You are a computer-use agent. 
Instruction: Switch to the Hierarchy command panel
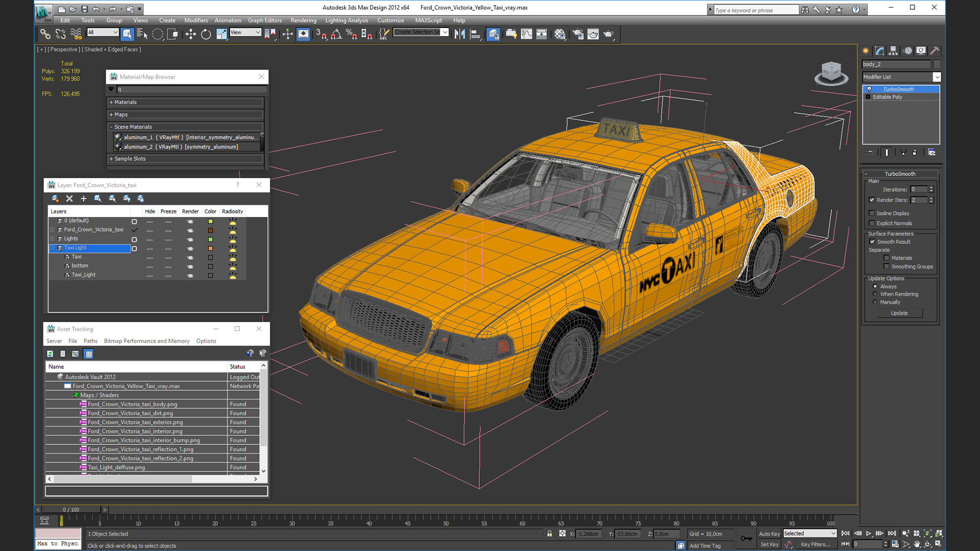click(x=893, y=51)
